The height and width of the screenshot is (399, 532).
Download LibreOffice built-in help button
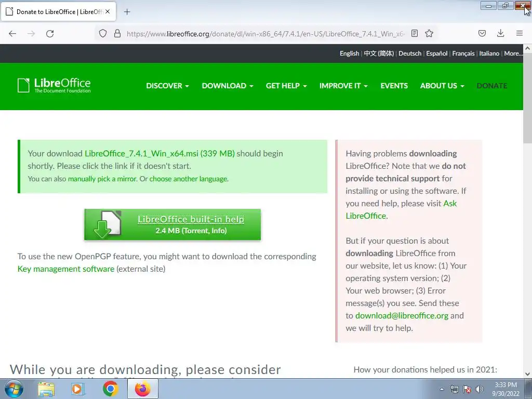172,224
